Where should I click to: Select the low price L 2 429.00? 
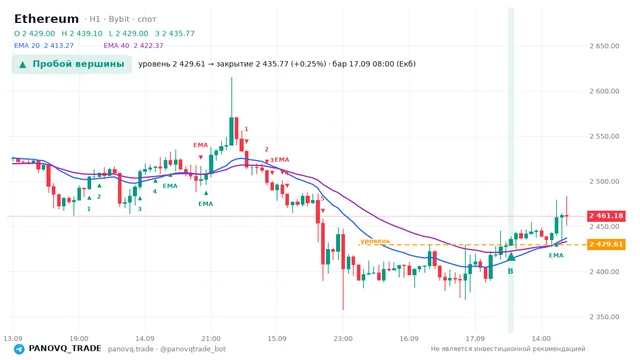129,33
